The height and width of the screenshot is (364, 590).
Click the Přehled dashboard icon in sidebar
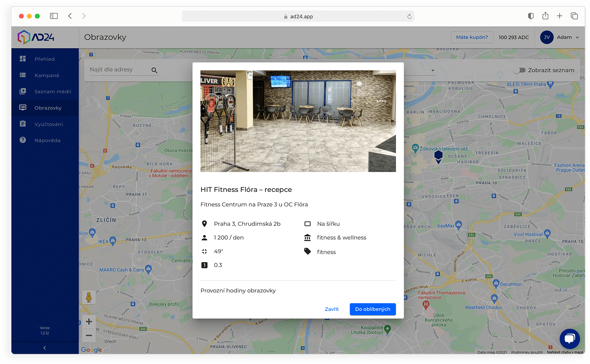23,59
